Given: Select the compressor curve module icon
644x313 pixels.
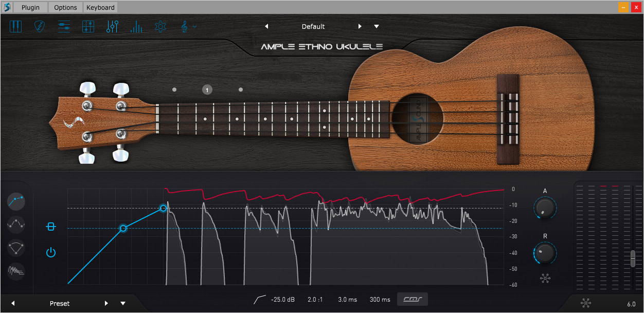Looking at the screenshot, I should pyautogui.click(x=16, y=200).
